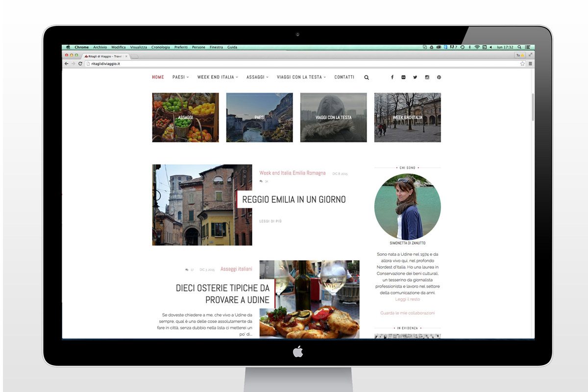
Task: Expand the Viaggi con la Testa dropdown
Action: coord(301,77)
